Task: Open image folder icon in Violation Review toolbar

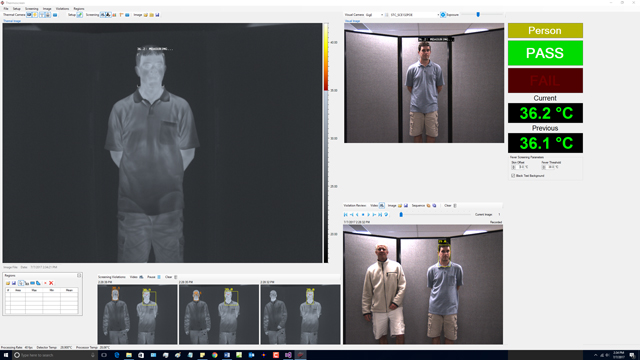Action: 400,205
